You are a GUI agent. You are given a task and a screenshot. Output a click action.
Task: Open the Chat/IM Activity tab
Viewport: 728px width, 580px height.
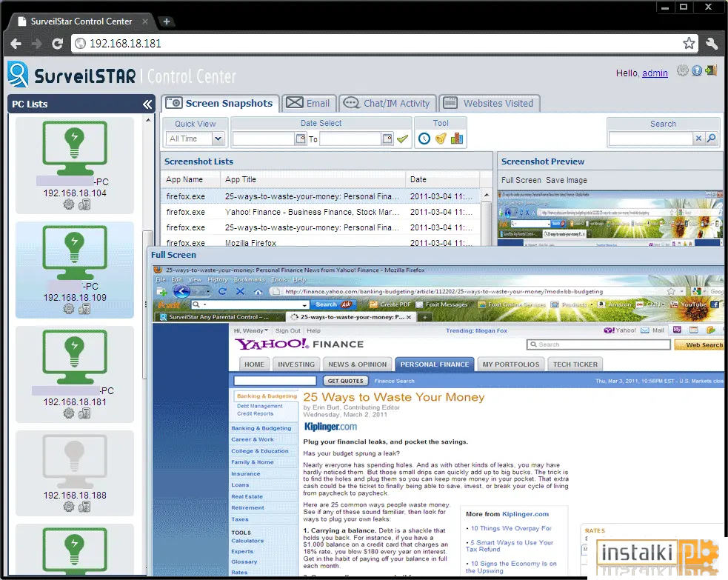[x=387, y=103]
